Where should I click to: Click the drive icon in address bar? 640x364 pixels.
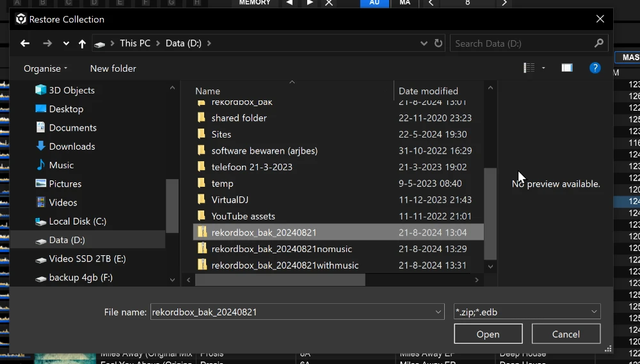click(x=100, y=44)
